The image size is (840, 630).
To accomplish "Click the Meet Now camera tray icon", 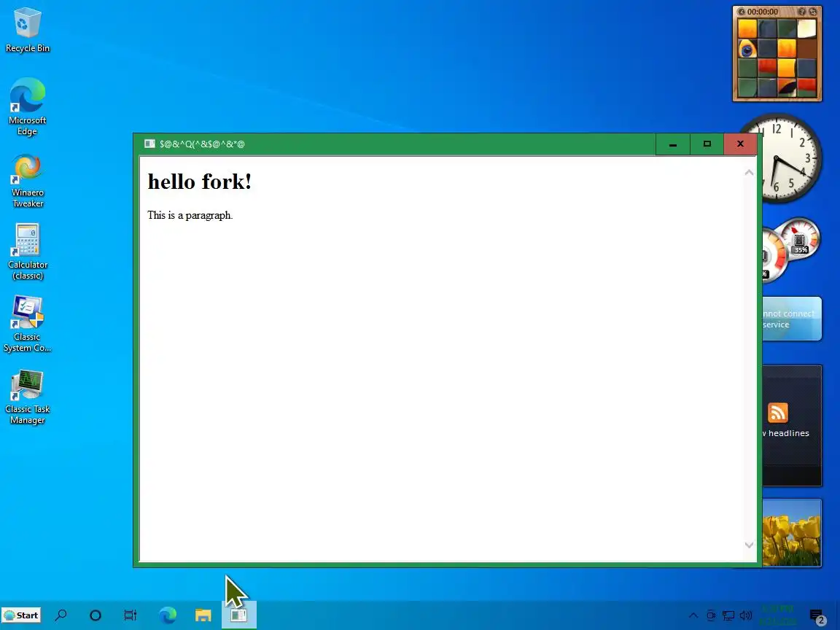I will [711, 615].
